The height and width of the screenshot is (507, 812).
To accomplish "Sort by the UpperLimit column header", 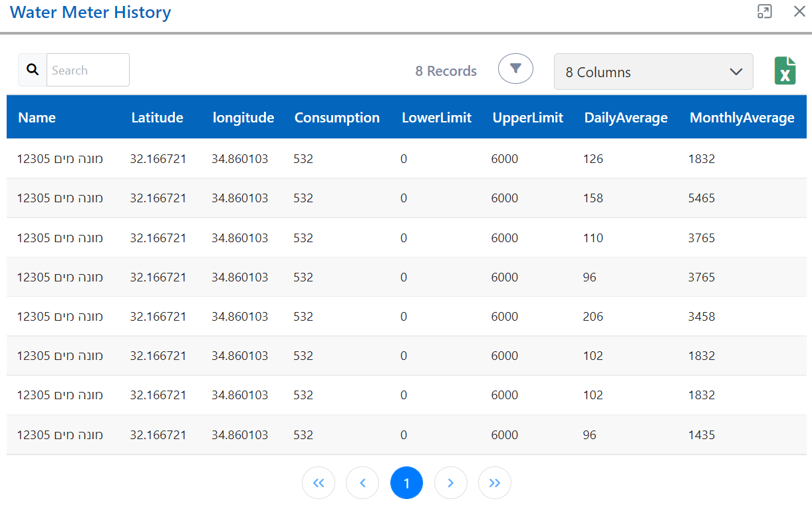I will (x=528, y=117).
